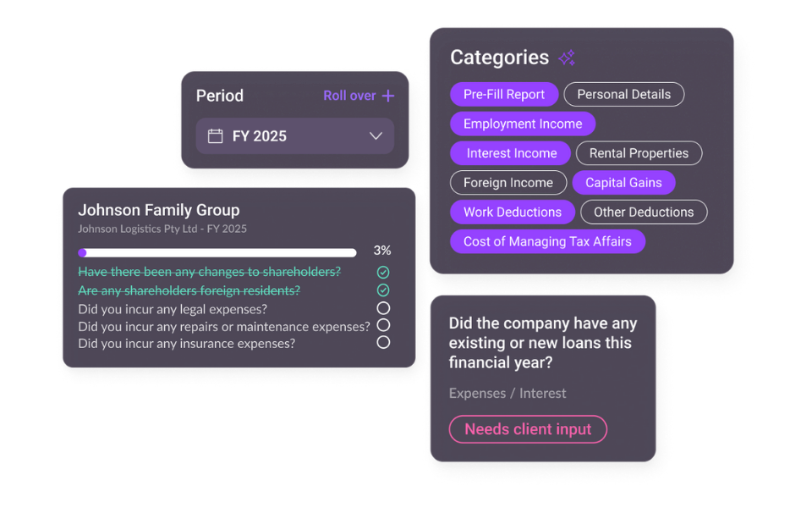Select the radio for repairs or maintenance question
This screenshot has width=812, height=508.
coord(383,326)
